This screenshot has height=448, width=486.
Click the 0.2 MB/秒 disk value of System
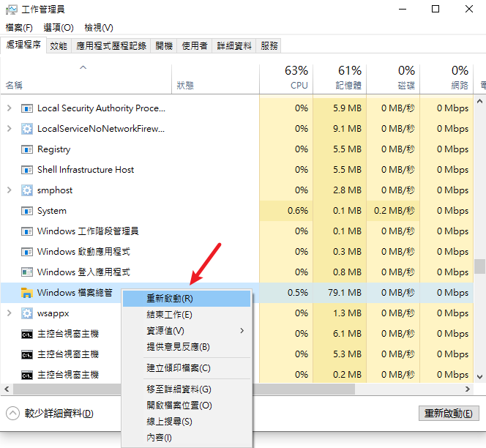coord(394,211)
